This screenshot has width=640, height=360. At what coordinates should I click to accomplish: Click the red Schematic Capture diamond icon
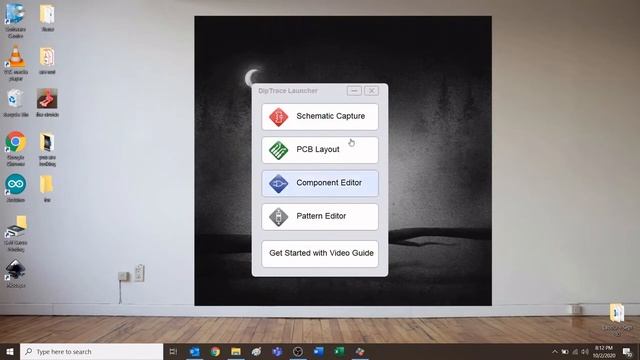point(278,117)
